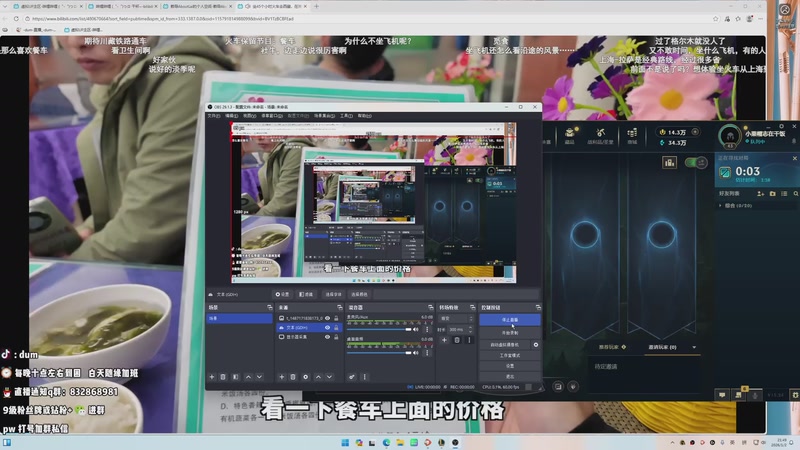Screen dimensions: 800x450
Task: Move the selected source up
Action: click(x=318, y=377)
